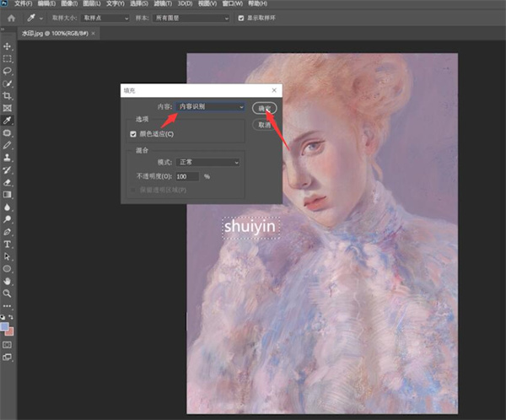Click the Home icon in options bar

[x=11, y=18]
